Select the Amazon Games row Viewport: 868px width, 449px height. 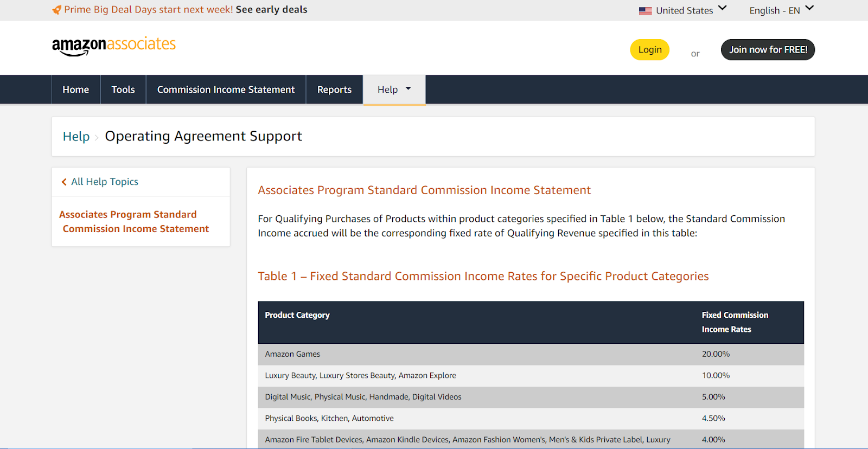click(531, 354)
